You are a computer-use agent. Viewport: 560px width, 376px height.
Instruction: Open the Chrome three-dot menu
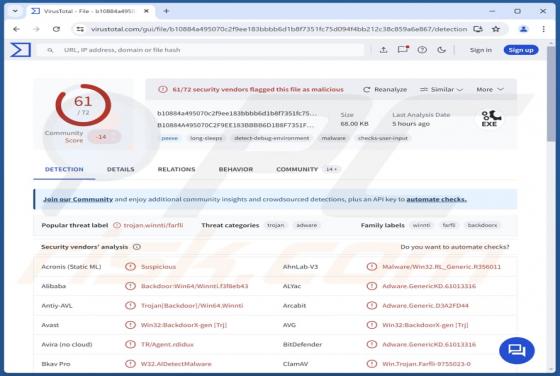[x=544, y=29]
